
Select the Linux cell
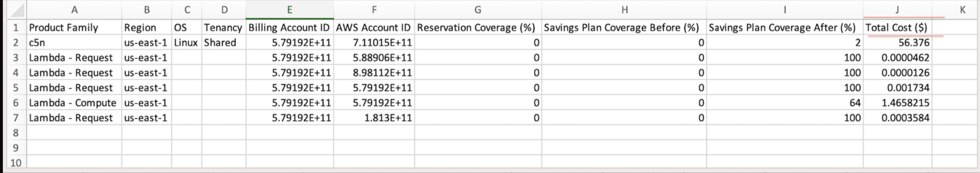coord(186,42)
